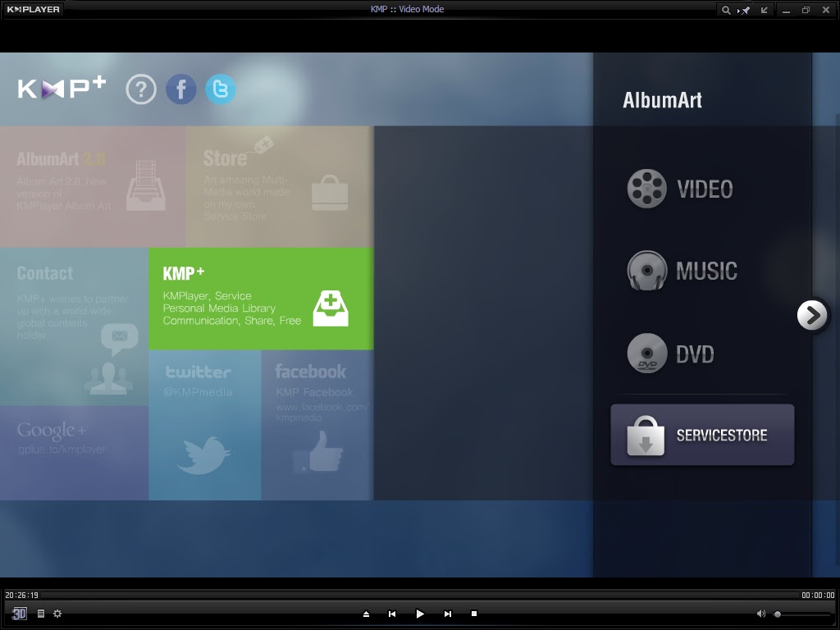Click the headphone disc MUSIC icon

pyautogui.click(x=647, y=271)
